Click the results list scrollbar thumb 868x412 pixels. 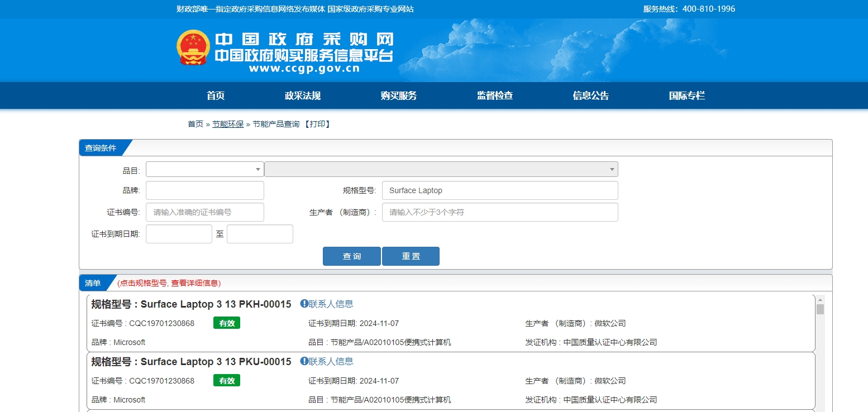pos(820,309)
